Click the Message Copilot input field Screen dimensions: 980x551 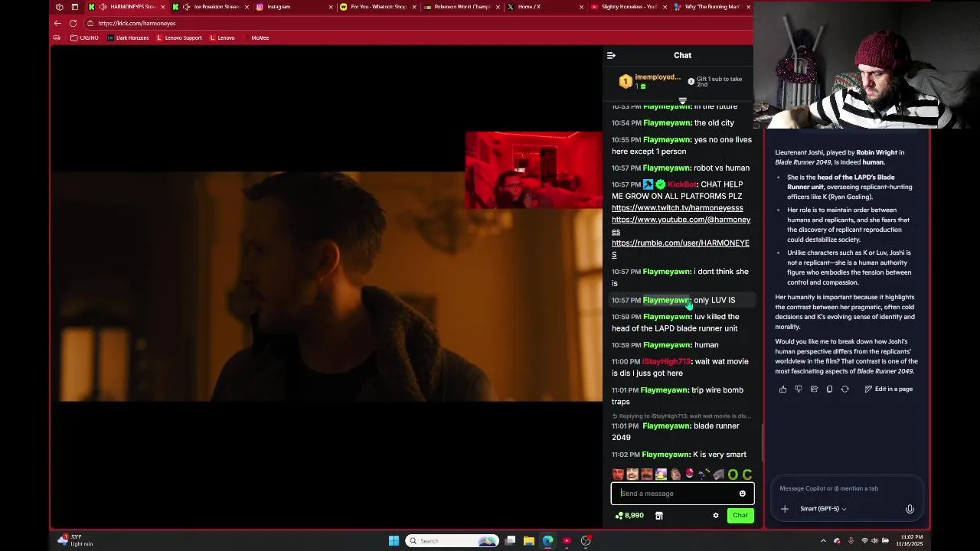point(846,488)
